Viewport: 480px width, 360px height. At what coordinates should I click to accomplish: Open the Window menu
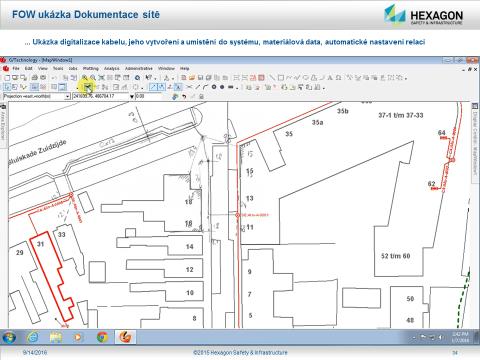coord(166,68)
